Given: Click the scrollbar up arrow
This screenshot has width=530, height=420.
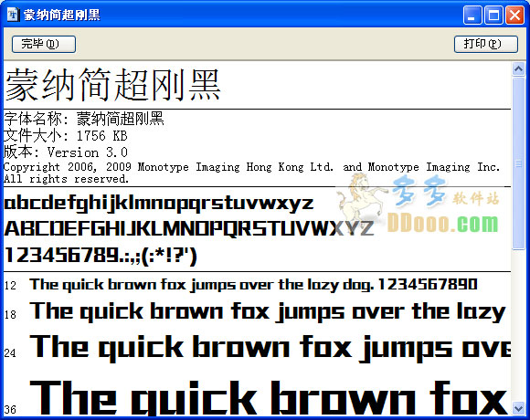Looking at the screenshot, I should point(518,69).
